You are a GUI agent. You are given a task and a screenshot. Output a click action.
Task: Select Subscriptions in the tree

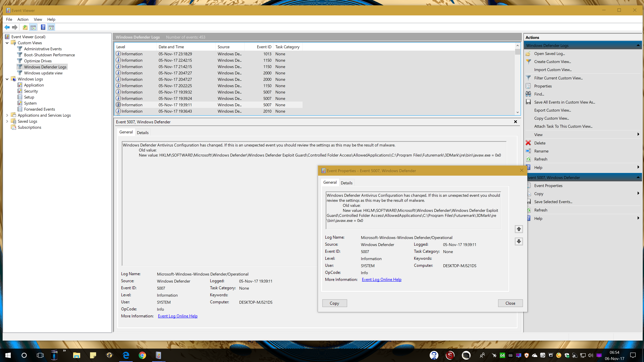tap(29, 127)
